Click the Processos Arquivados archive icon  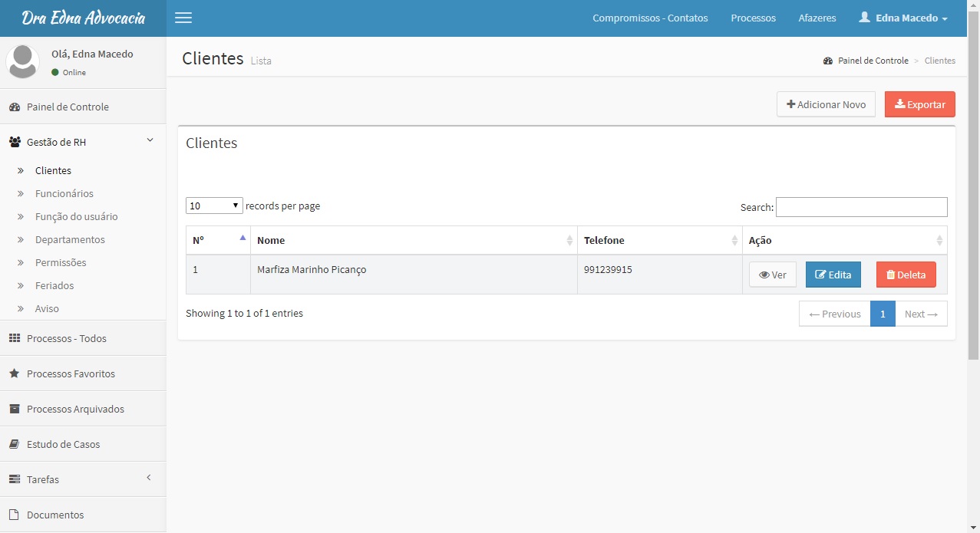tap(14, 410)
